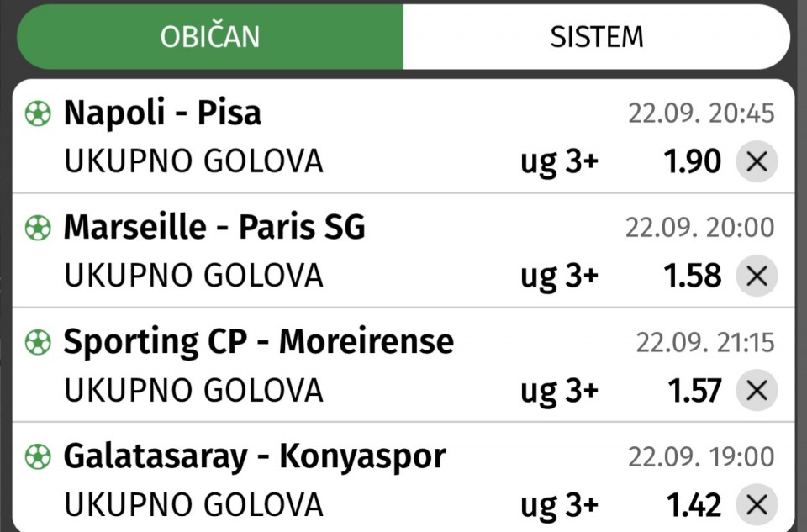This screenshot has width=807, height=532.
Task: Delete the Sporting CP - Moreirense pick
Action: click(x=757, y=390)
